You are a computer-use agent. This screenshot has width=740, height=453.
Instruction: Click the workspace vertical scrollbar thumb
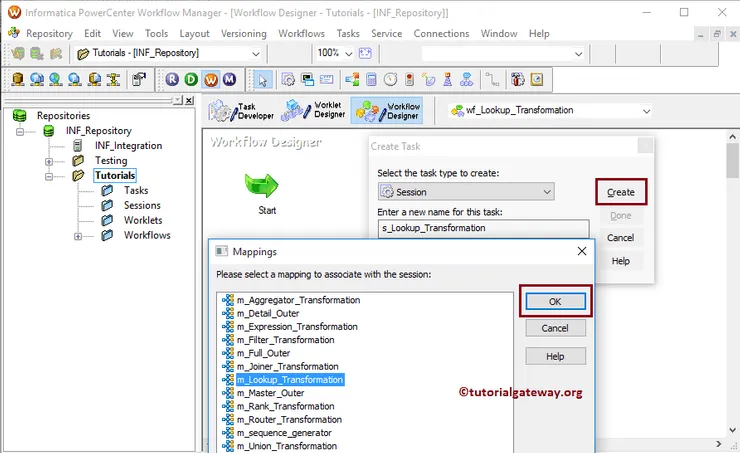point(732,160)
